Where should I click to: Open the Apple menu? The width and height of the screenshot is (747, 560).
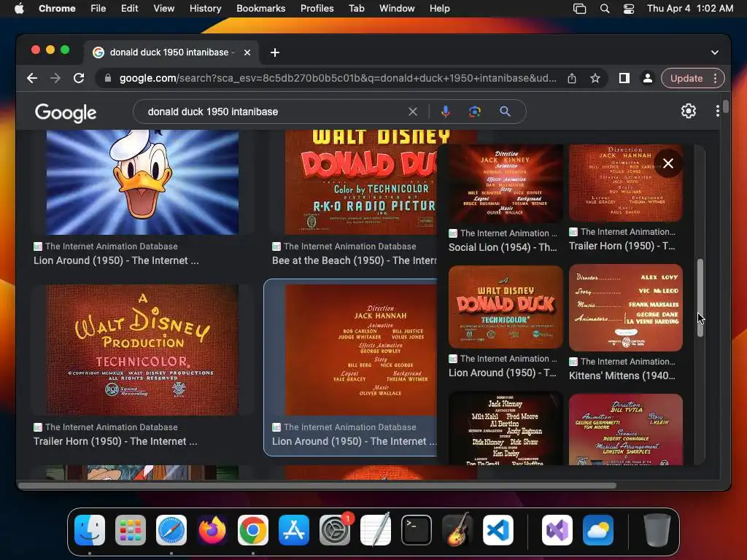pos(19,8)
